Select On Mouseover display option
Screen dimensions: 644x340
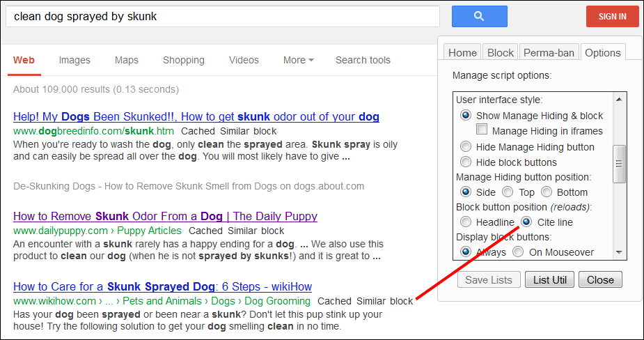pyautogui.click(x=518, y=252)
